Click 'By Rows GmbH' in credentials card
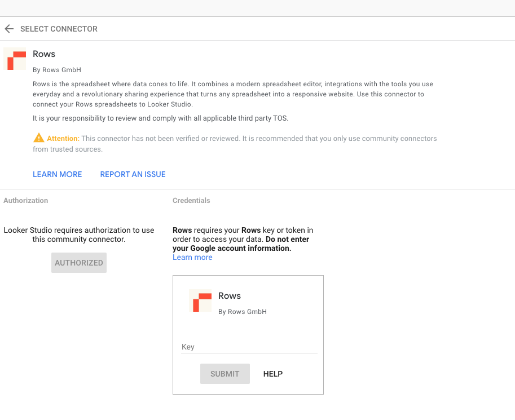The width and height of the screenshot is (515, 420). point(243,312)
